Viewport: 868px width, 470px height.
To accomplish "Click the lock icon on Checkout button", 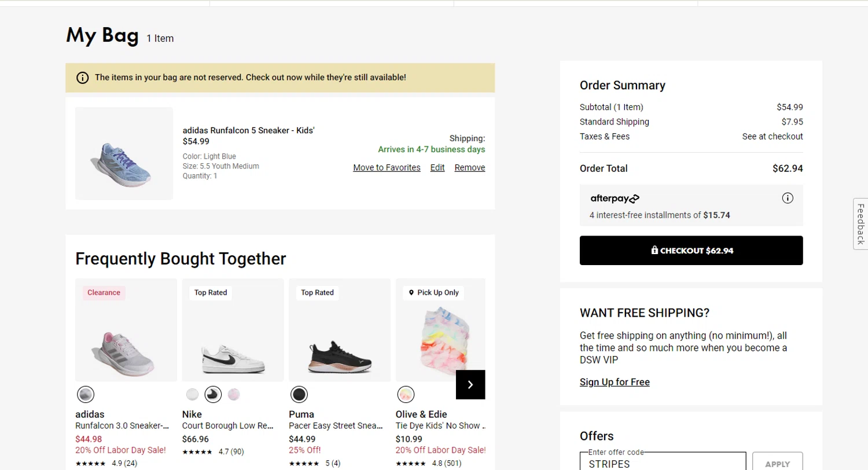I will (x=654, y=251).
